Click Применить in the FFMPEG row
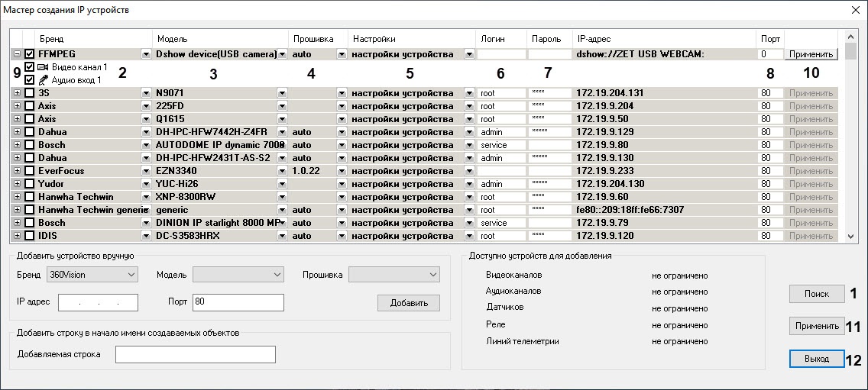 tap(811, 54)
